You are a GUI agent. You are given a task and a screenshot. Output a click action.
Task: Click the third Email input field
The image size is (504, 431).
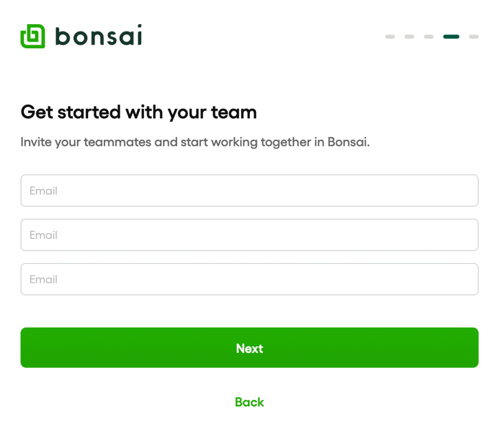click(x=250, y=279)
